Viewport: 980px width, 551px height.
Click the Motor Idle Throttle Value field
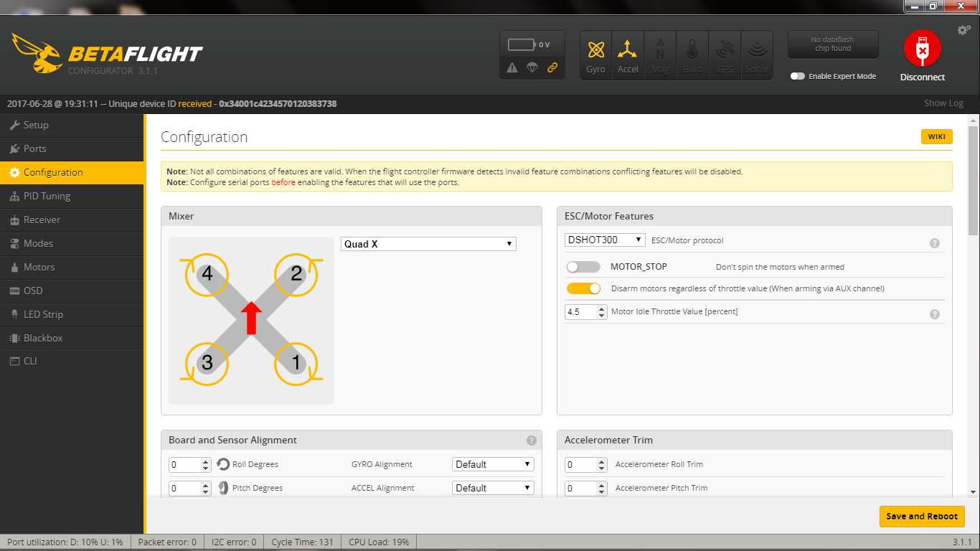[580, 312]
